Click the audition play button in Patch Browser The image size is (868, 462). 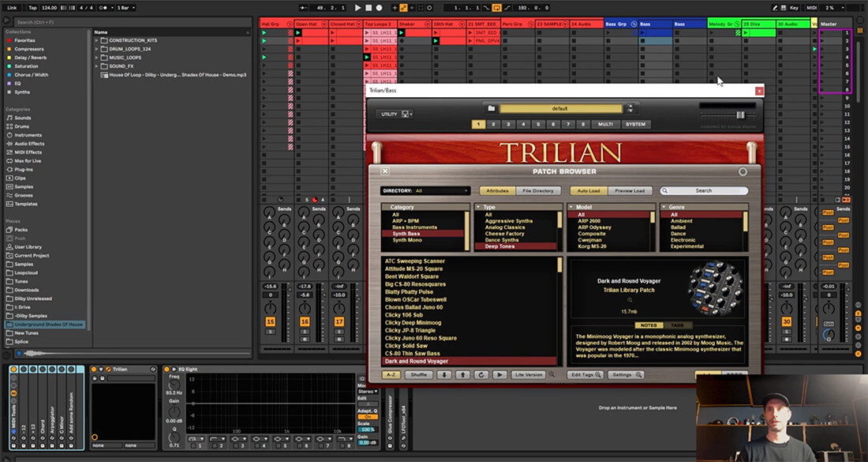coord(499,375)
